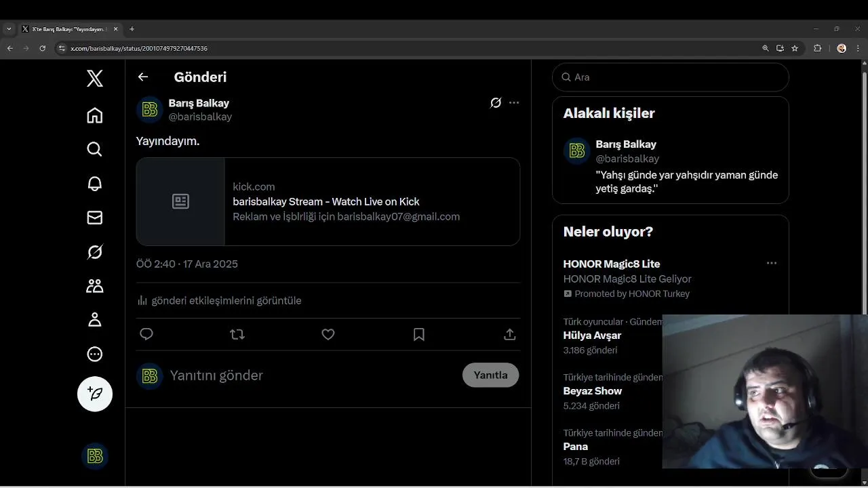Bookmark the post
Screen dimensions: 868x488
click(419, 334)
